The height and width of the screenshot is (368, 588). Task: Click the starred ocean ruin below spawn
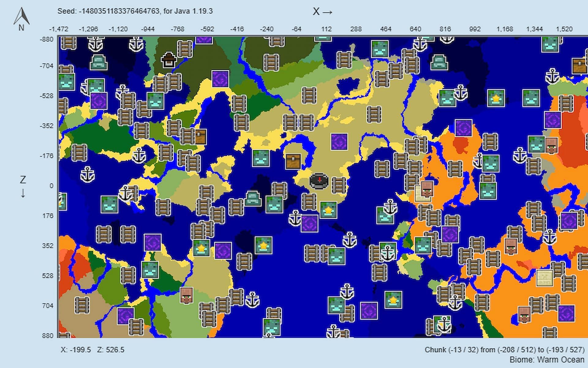click(328, 210)
